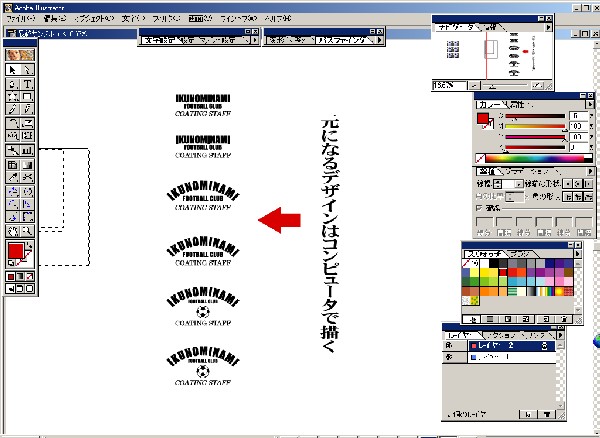Select the Free Transform tool
The width and height of the screenshot is (600, 438).
[x=27, y=136]
